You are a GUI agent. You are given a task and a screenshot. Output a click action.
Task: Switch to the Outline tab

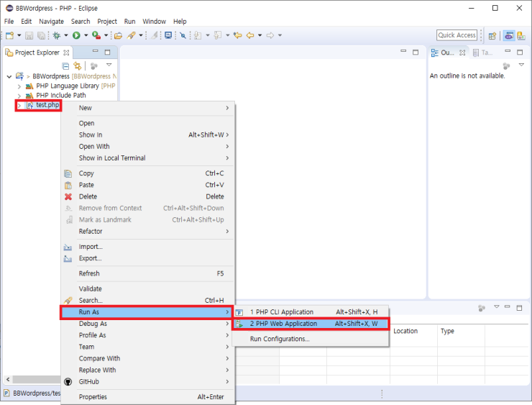pyautogui.click(x=446, y=53)
